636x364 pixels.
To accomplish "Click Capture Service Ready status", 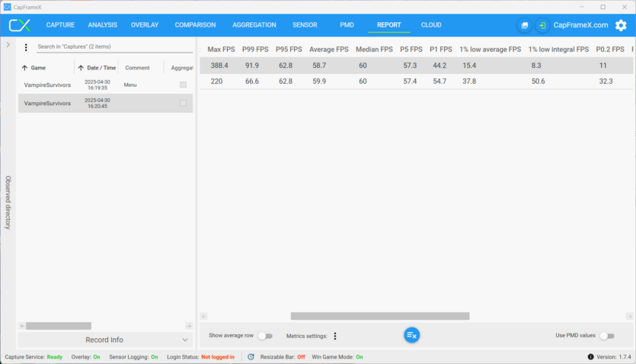I will (x=34, y=357).
